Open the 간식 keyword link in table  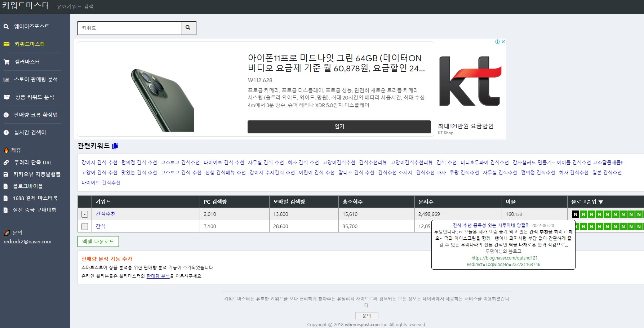click(101, 226)
